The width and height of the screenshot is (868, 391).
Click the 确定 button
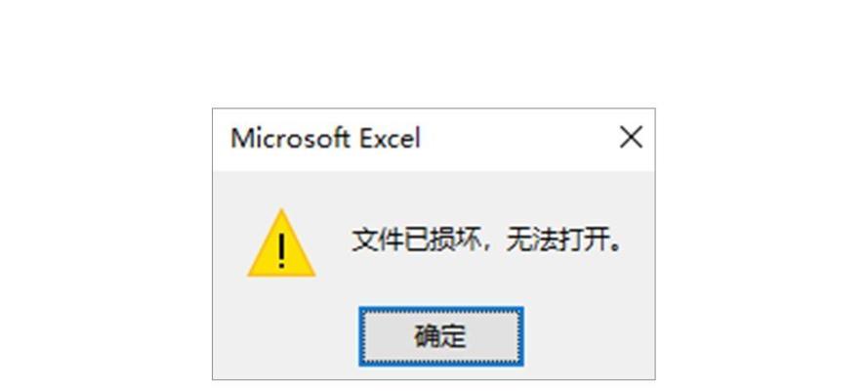pos(440,336)
